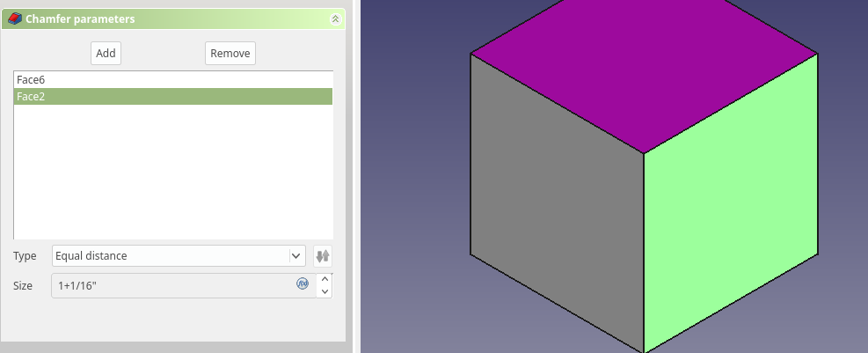This screenshot has width=868, height=353.
Task: Increase Size with the up arrow
Action: pos(325,279)
